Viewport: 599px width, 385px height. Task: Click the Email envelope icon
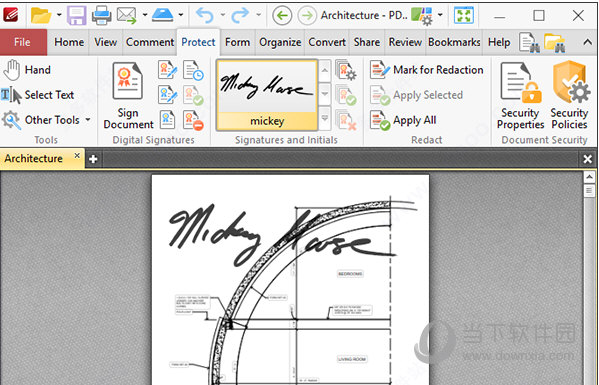pyautogui.click(x=126, y=15)
